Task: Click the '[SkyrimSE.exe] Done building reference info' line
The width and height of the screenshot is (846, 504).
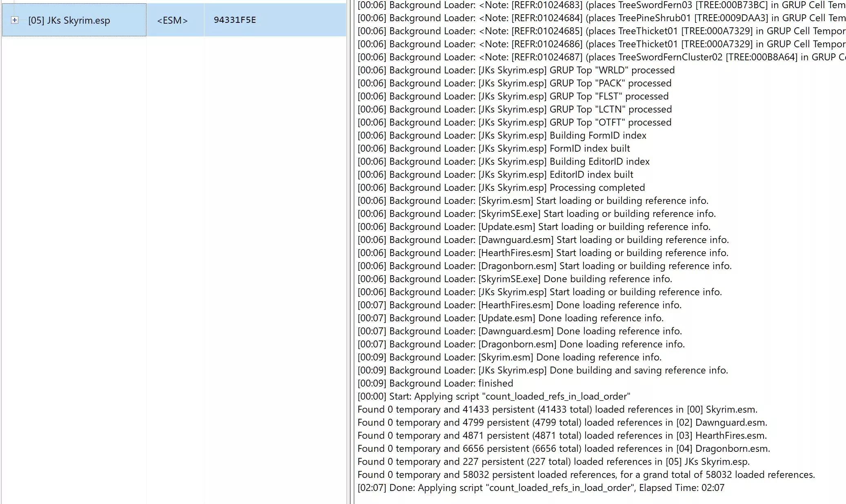Action: [x=515, y=279]
